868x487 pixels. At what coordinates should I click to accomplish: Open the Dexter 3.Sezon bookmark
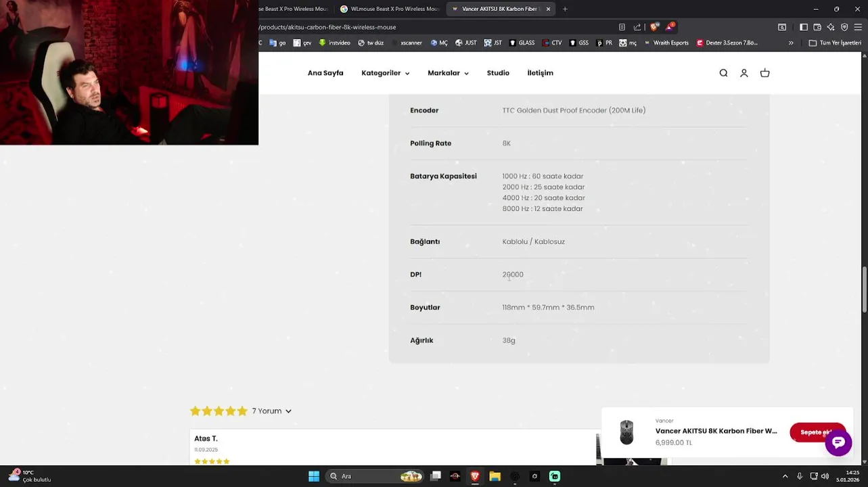(x=727, y=43)
